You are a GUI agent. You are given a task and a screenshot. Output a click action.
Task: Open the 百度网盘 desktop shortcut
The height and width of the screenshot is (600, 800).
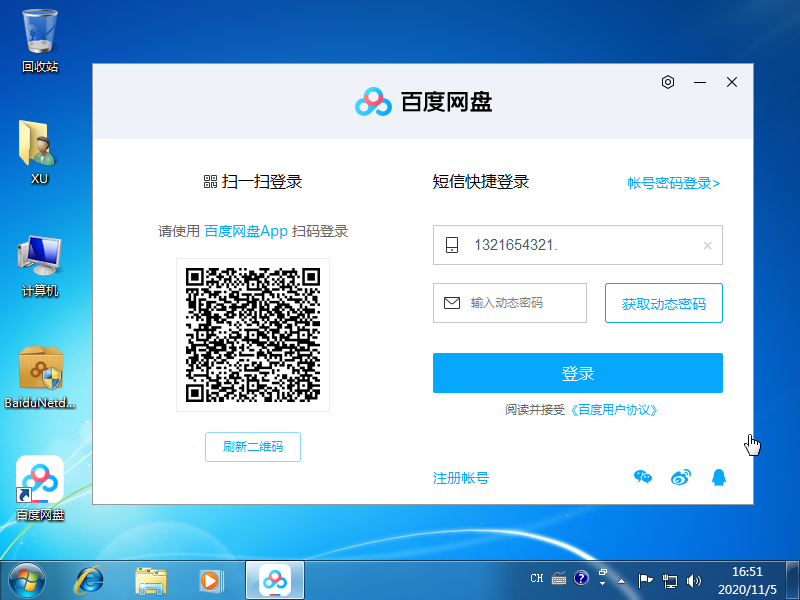pos(40,488)
